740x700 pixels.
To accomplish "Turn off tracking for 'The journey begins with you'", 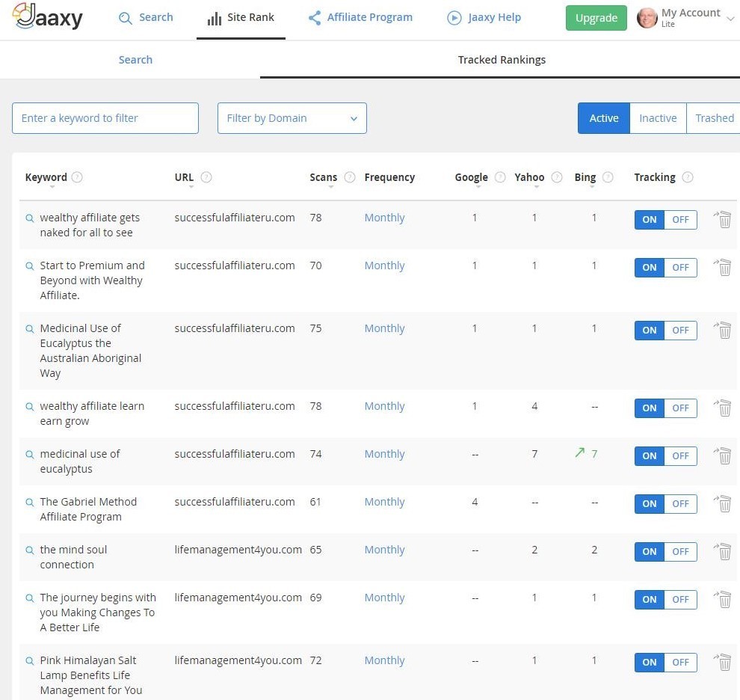I will 680,599.
